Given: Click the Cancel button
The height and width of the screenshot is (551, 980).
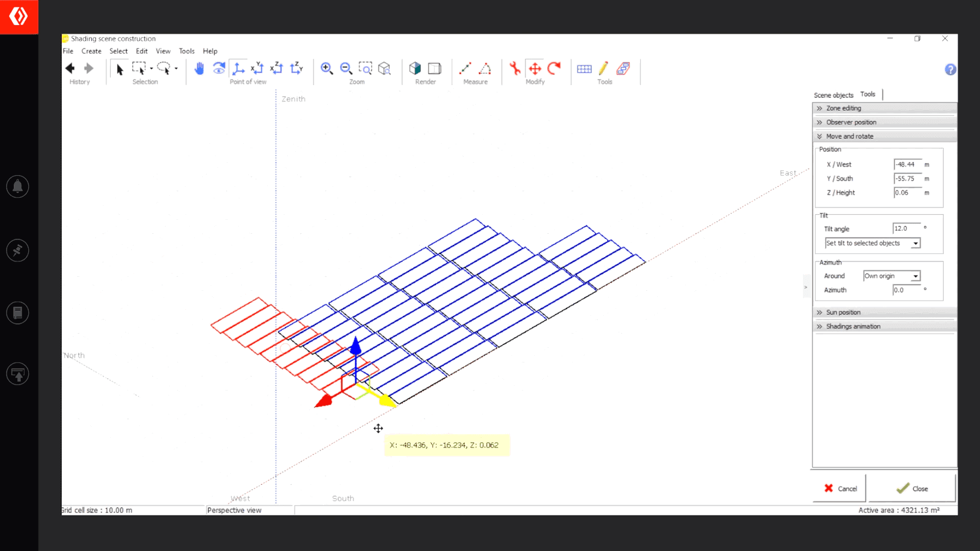Looking at the screenshot, I should (840, 489).
